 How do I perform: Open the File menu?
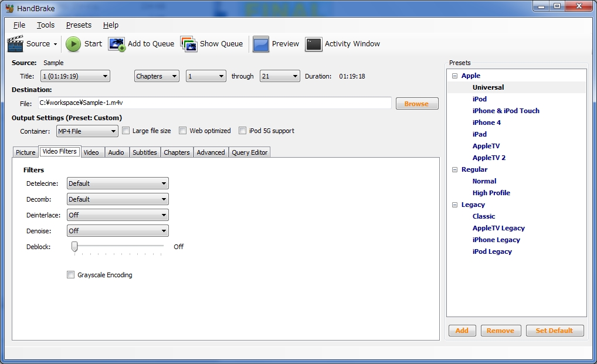point(19,25)
